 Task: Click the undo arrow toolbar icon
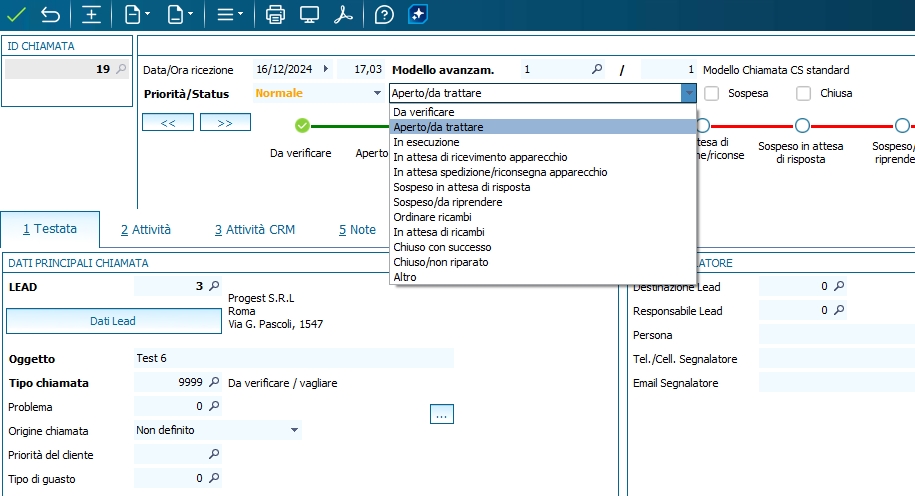coord(51,15)
